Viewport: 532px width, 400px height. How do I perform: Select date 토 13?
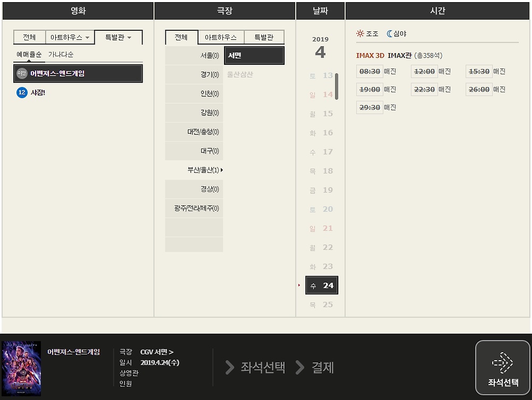[x=321, y=76]
